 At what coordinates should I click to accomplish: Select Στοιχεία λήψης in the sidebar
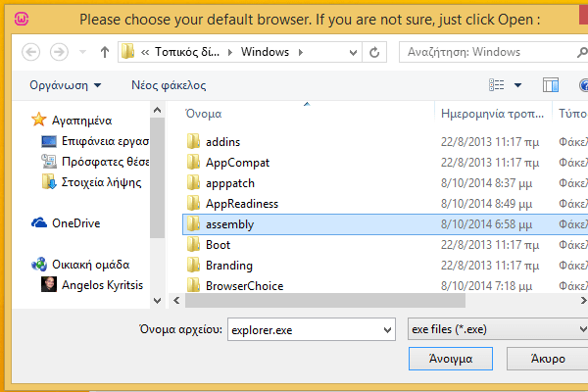coord(101,181)
